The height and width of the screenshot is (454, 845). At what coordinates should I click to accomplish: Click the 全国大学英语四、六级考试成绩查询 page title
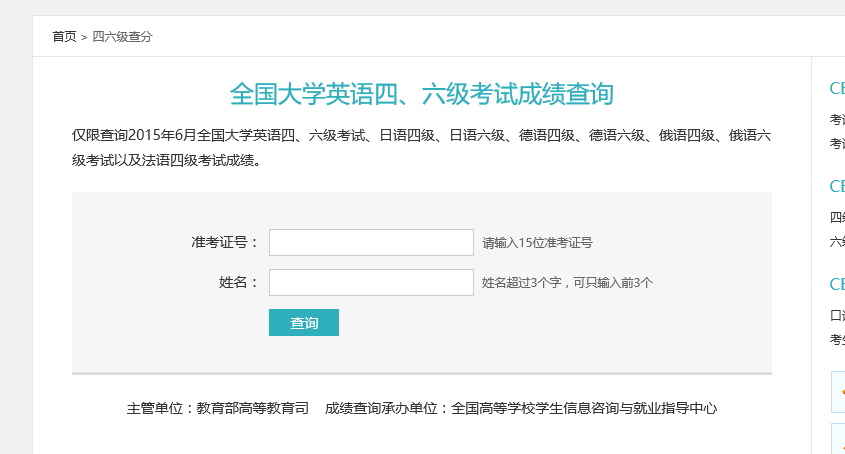click(421, 95)
